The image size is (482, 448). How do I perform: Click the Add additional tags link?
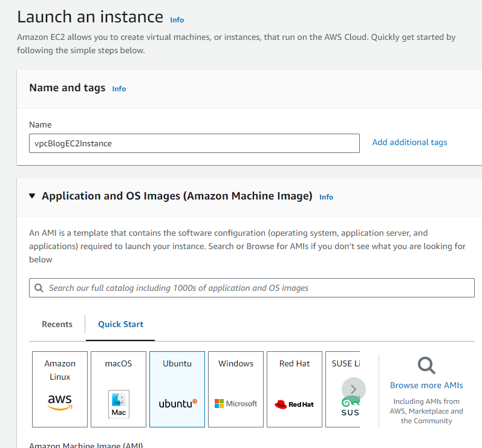(409, 142)
